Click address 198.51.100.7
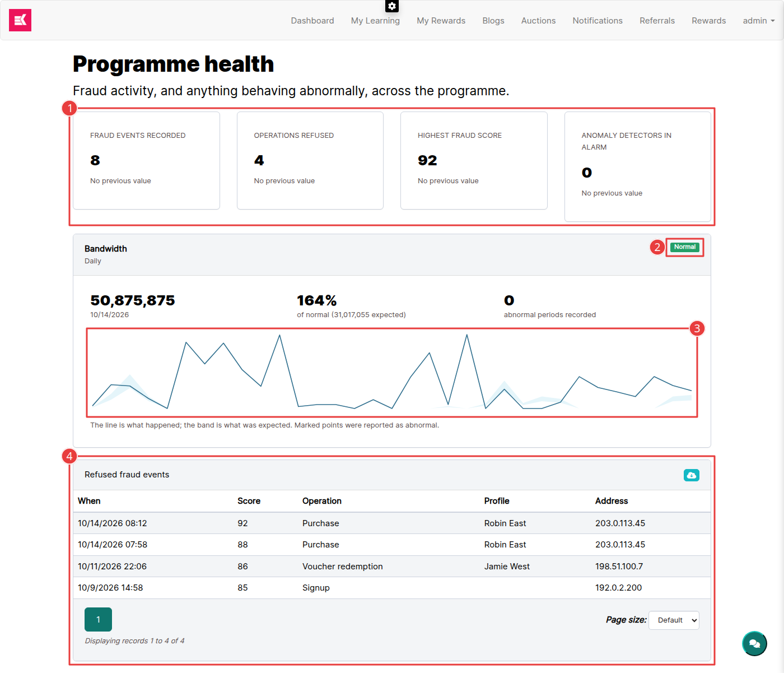This screenshot has width=784, height=673. [x=619, y=567]
